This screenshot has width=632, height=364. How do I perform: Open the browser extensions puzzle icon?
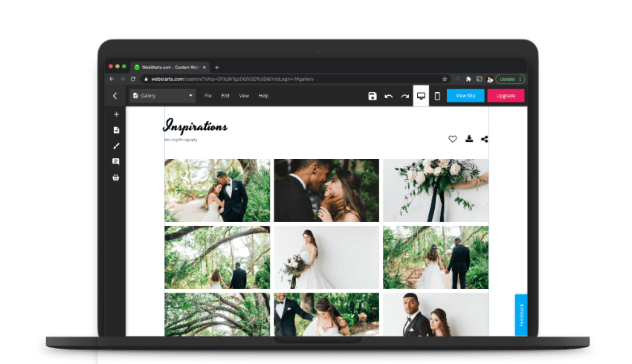click(468, 79)
